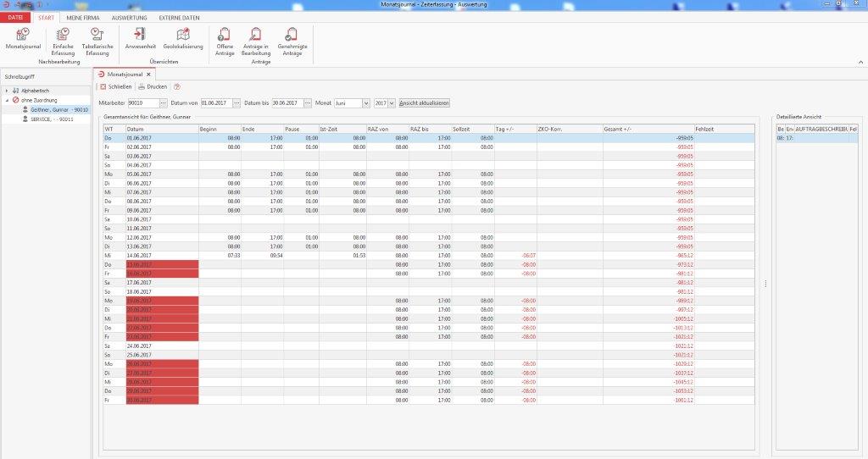Open the year dropdown showing 2017
The height and width of the screenshot is (459, 868).
click(x=392, y=103)
